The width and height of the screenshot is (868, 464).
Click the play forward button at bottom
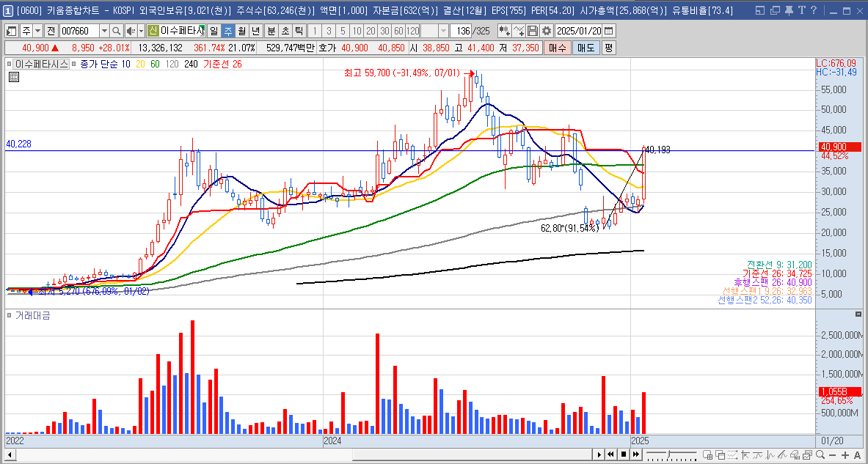(599, 454)
